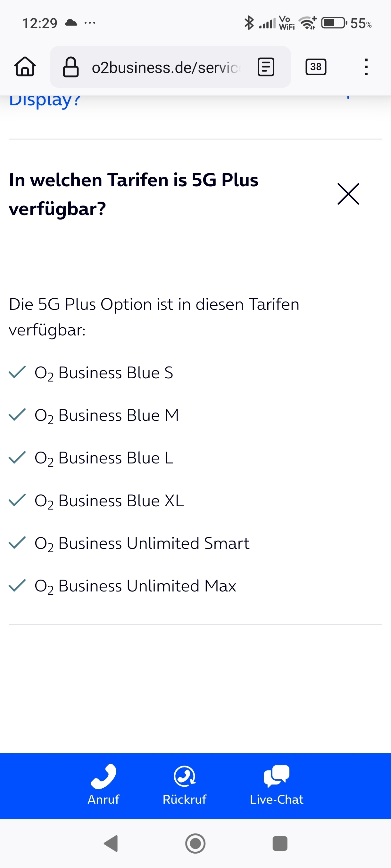Select the O2 Business Blue XL list entry
This screenshot has height=868, width=391.
point(109,501)
